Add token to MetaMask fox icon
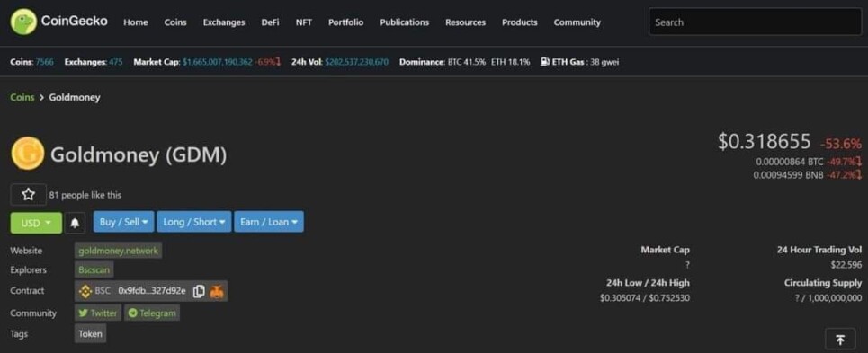This screenshot has height=353, width=868. [x=217, y=291]
